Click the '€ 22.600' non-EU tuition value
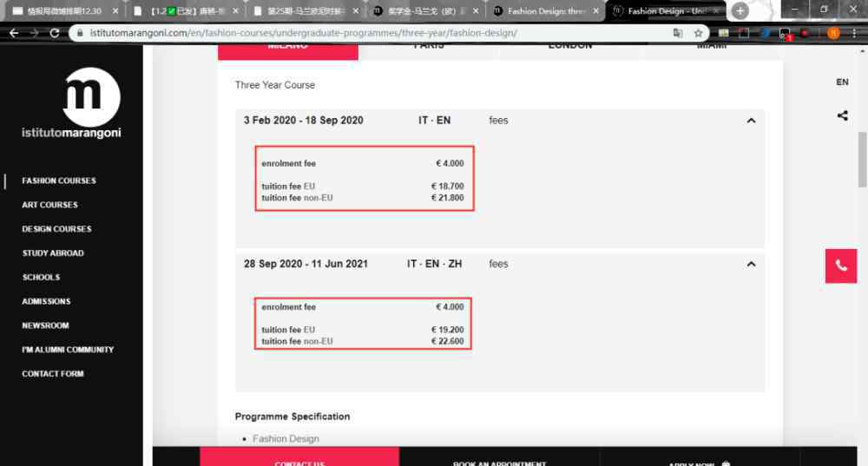Image resolution: width=868 pixels, height=466 pixels. [447, 342]
